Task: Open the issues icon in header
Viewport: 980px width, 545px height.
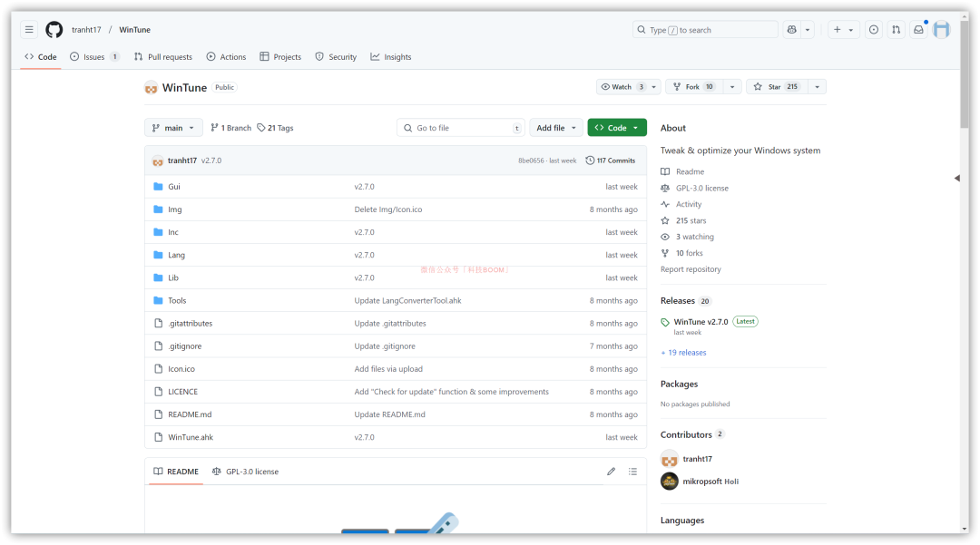Action: point(874,29)
